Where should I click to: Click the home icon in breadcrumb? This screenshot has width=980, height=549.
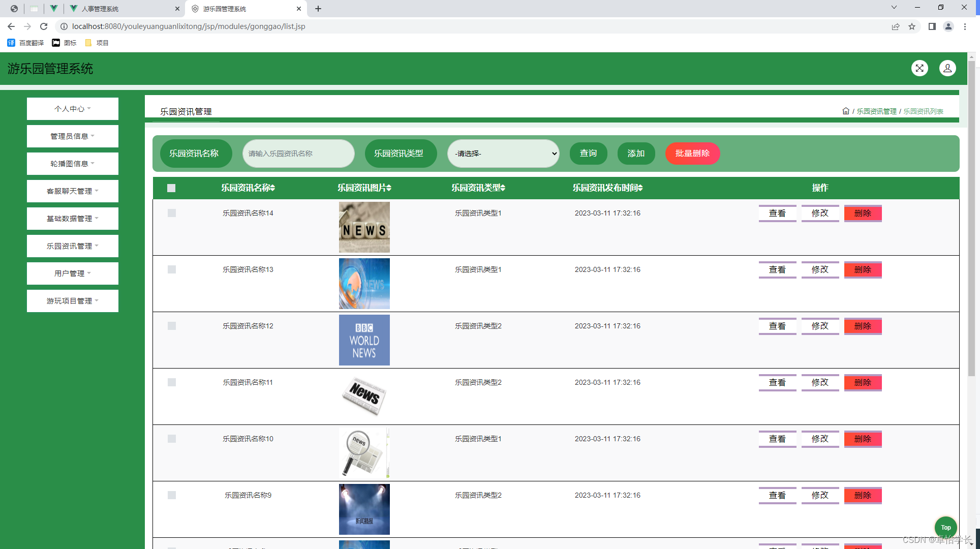tap(846, 111)
